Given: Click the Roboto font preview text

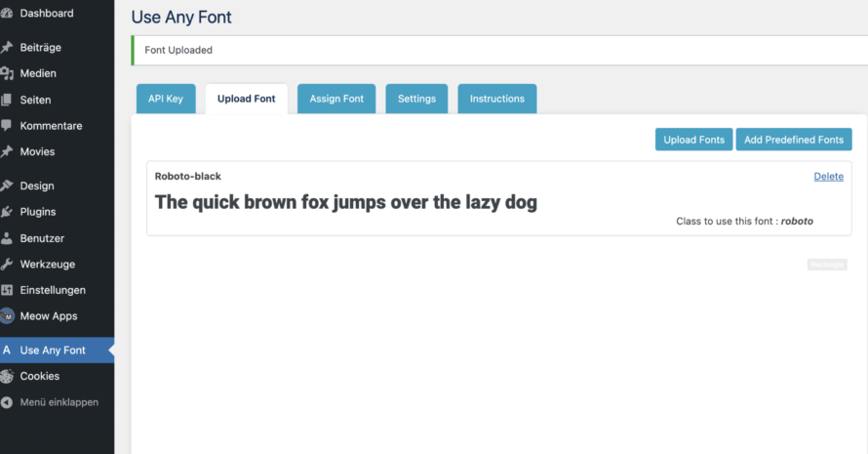Looking at the screenshot, I should pos(345,202).
